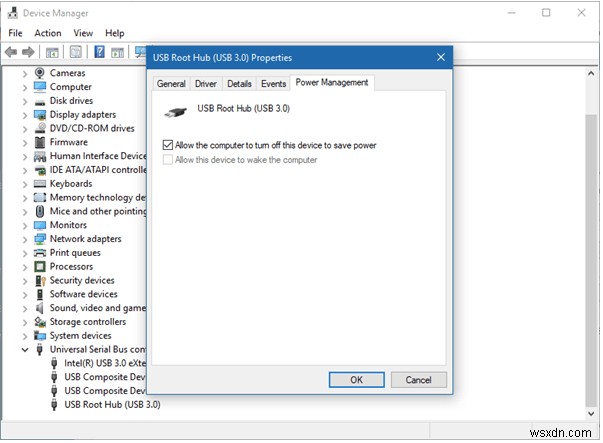603x443 pixels.
Task: Expand the Cameras tree node
Action: pyautogui.click(x=25, y=73)
